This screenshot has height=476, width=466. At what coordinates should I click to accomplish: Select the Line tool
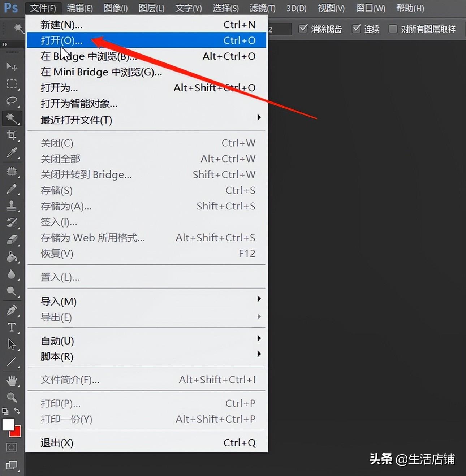tap(12, 362)
